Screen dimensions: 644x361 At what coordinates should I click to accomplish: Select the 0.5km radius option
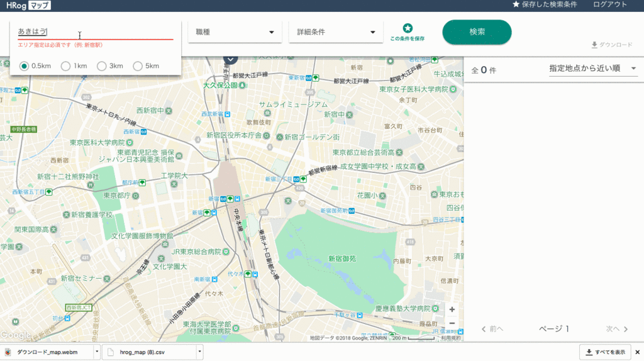[x=25, y=65]
